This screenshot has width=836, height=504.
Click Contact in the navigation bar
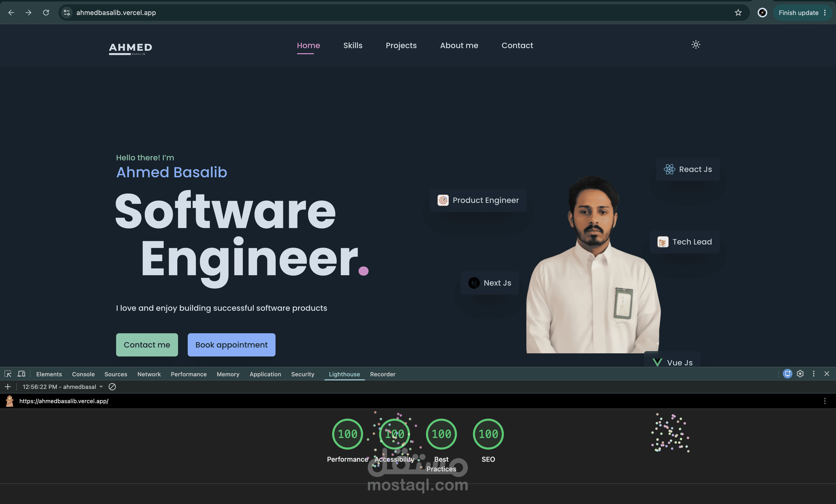(517, 45)
